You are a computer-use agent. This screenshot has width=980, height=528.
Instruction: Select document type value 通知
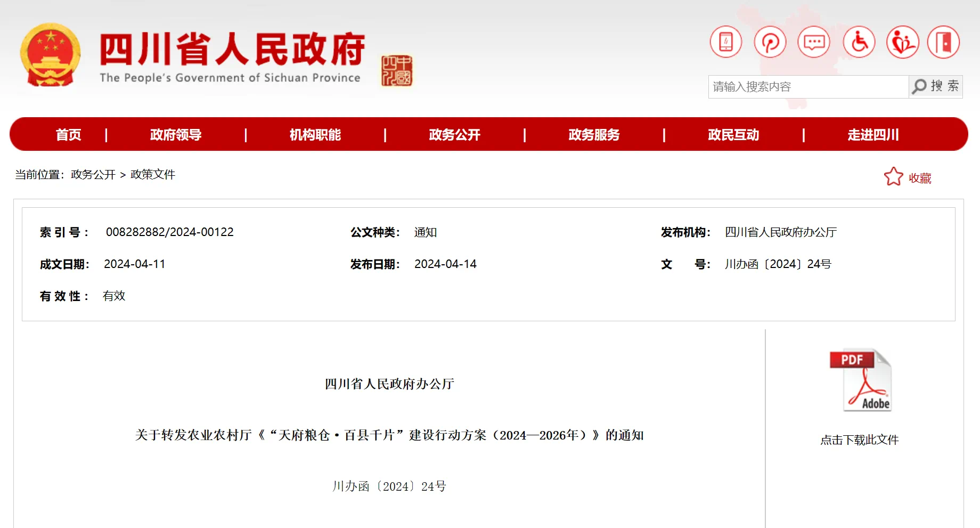(426, 232)
